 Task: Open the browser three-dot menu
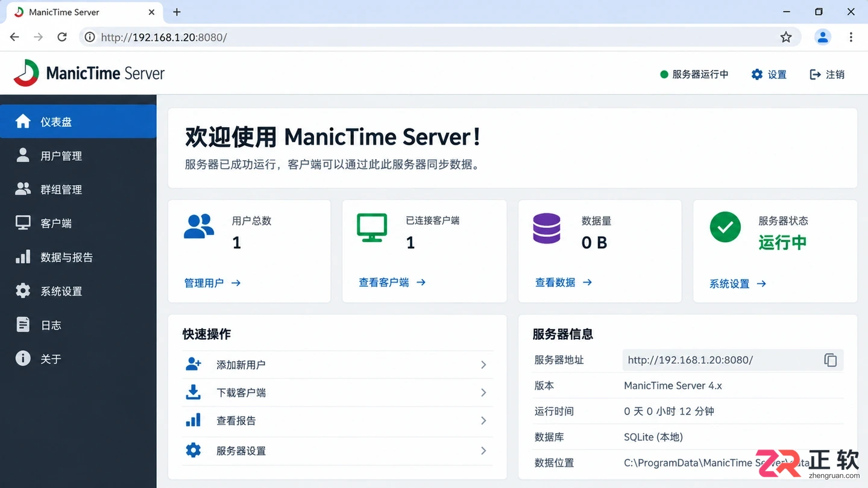(x=851, y=37)
